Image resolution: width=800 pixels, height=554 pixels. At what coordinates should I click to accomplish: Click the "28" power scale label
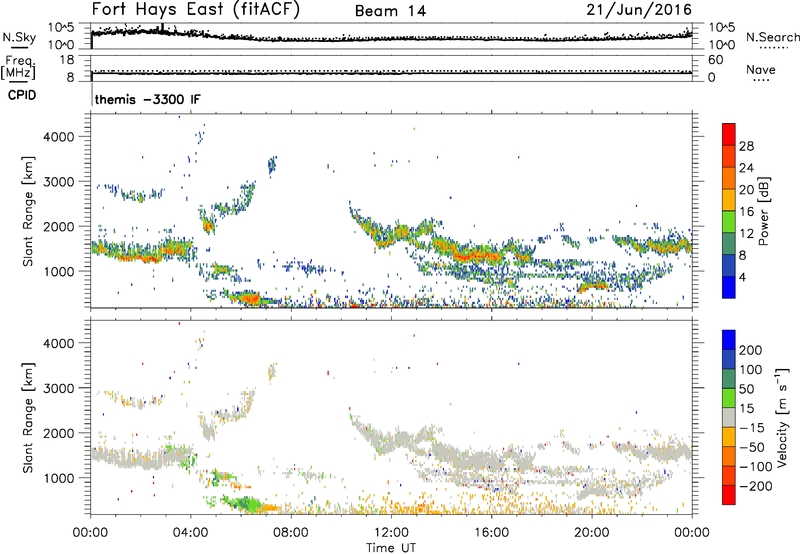746,146
